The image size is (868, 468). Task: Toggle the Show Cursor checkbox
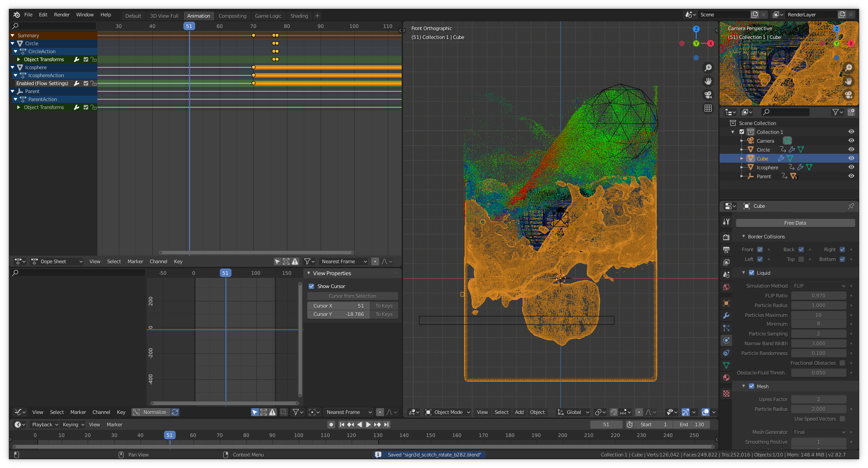point(311,286)
